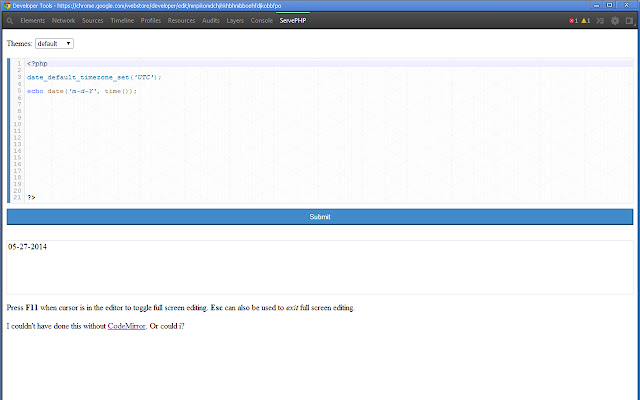Viewport: 640px width, 400px height.
Task: Open DevTools settings gear icon
Action: [615, 21]
